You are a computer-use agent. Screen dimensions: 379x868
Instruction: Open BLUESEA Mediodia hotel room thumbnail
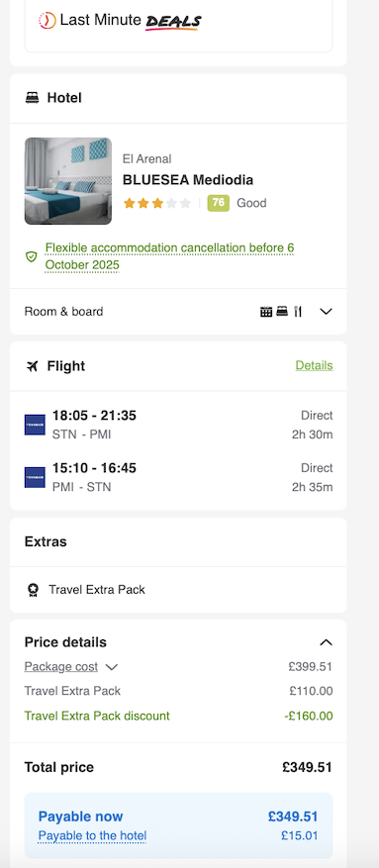click(68, 181)
